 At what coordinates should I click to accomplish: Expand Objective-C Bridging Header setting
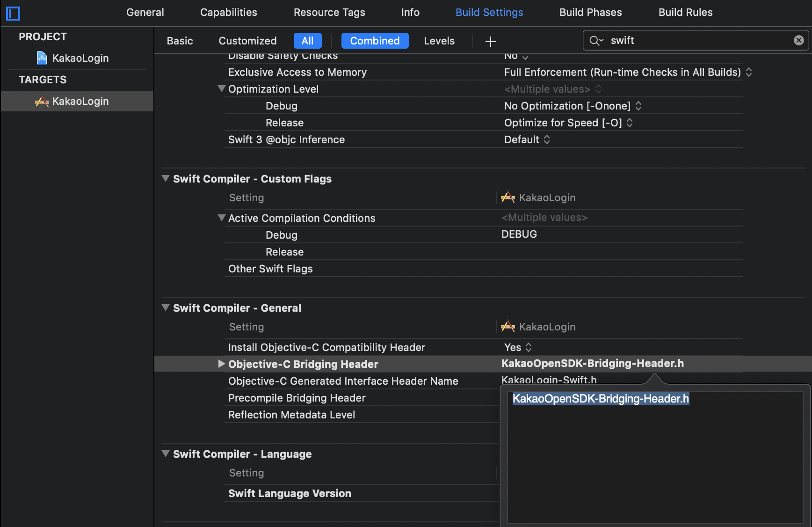pos(222,364)
